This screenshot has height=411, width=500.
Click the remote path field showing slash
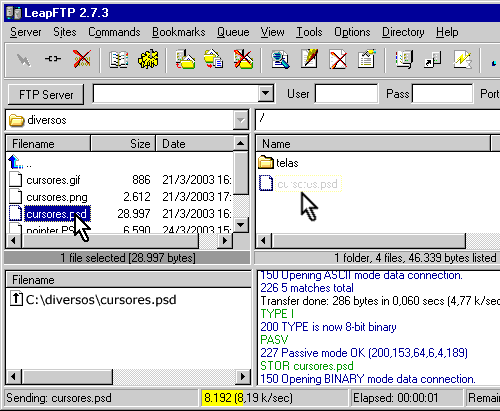click(378, 120)
